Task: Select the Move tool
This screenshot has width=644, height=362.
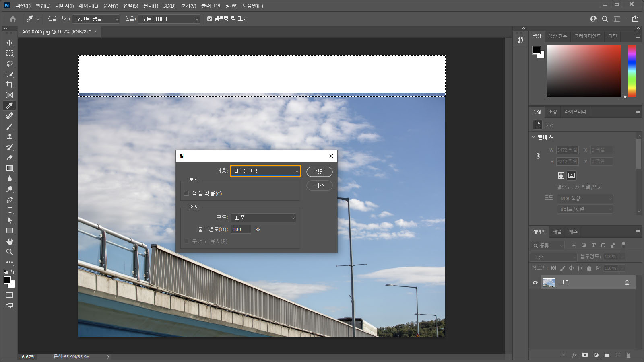Action: [10, 43]
